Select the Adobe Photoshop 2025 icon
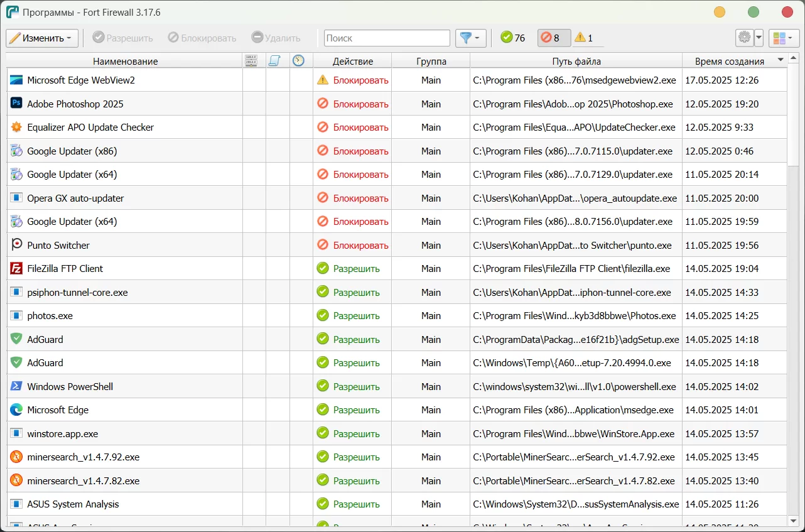 pos(16,104)
